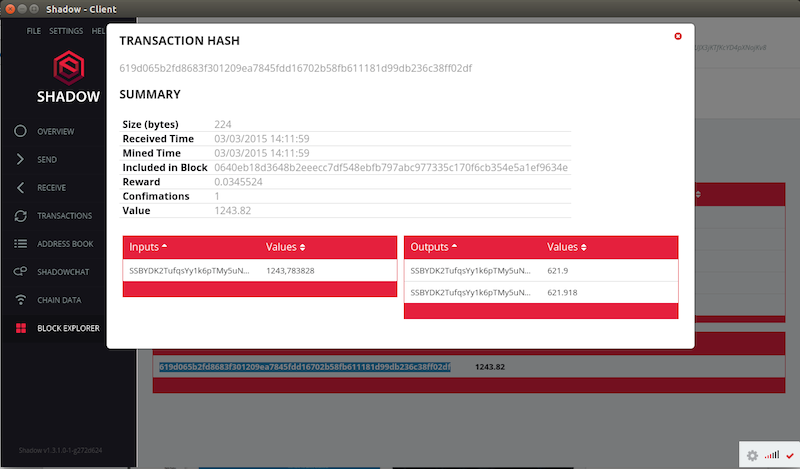This screenshot has height=469, width=800.
Task: Open the Settings menu
Action: (x=66, y=31)
